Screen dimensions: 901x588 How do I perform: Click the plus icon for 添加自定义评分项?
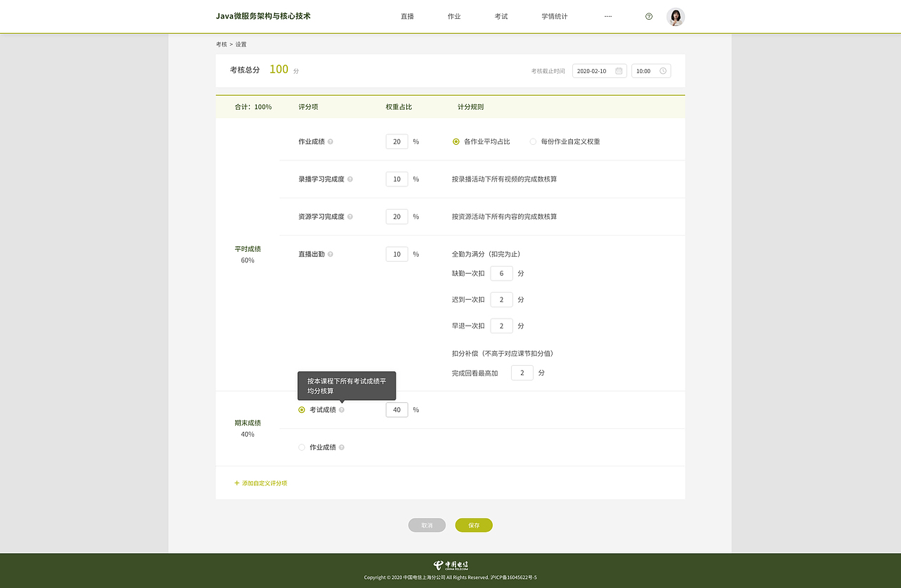point(237,483)
